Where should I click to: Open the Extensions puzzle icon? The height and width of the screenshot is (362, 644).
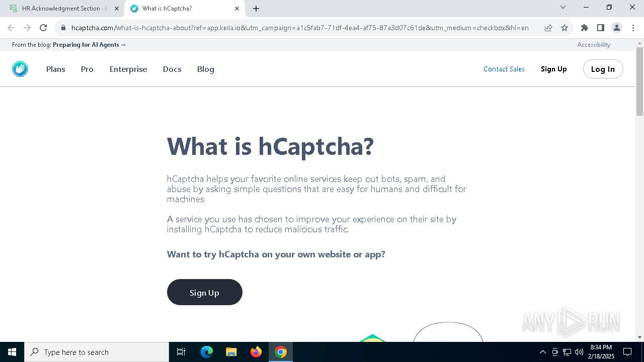click(x=585, y=28)
